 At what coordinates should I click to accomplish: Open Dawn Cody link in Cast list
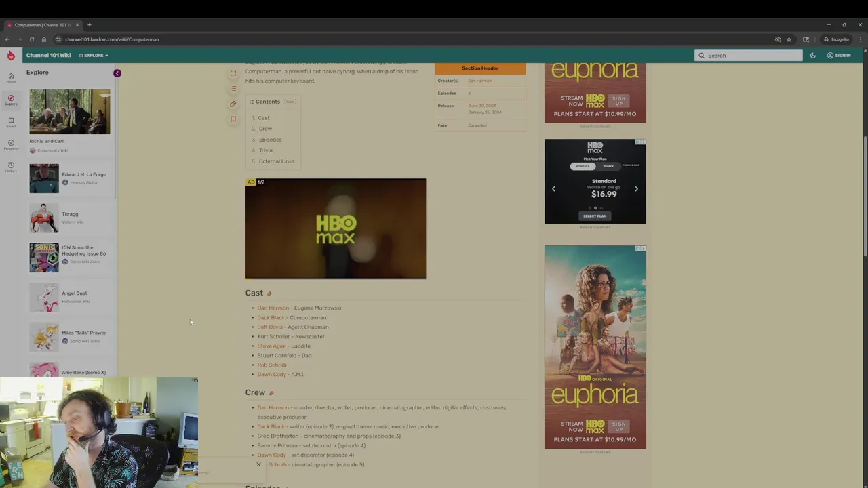pos(271,374)
